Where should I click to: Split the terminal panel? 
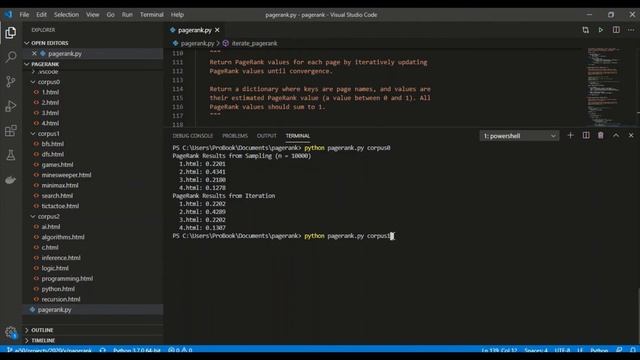[x=586, y=136]
